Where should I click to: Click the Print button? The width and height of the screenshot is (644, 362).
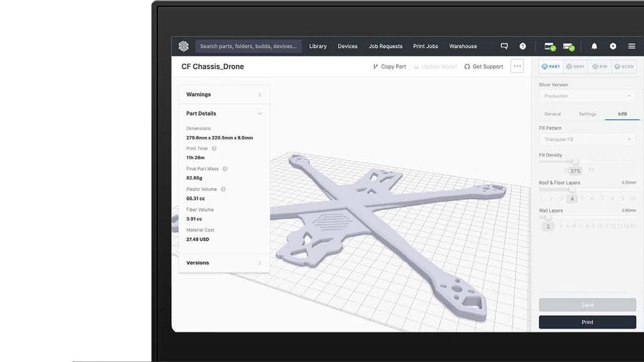click(x=587, y=321)
